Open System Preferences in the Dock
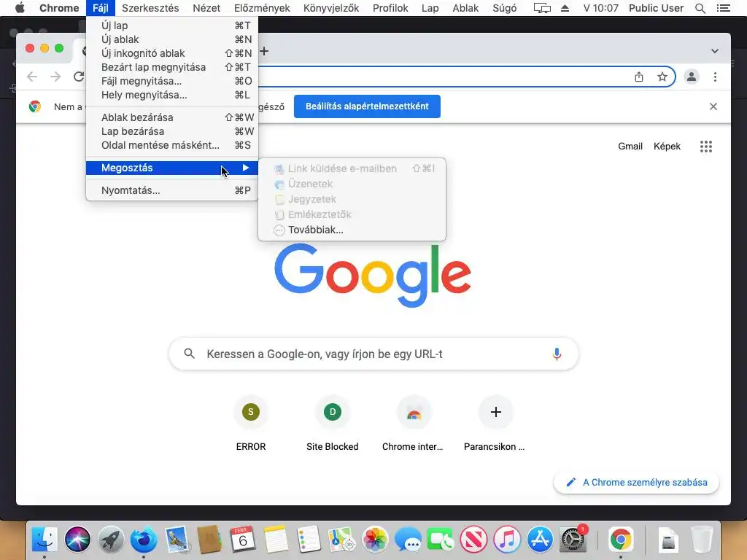 pyautogui.click(x=573, y=539)
